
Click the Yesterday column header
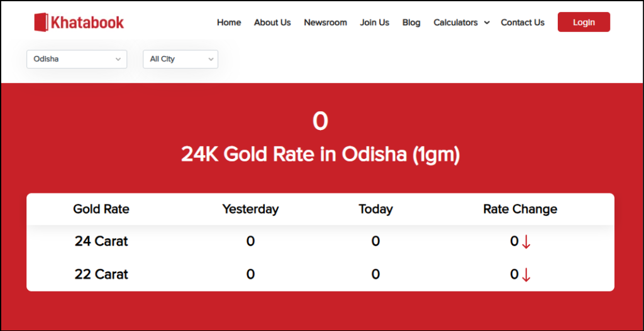pyautogui.click(x=250, y=209)
